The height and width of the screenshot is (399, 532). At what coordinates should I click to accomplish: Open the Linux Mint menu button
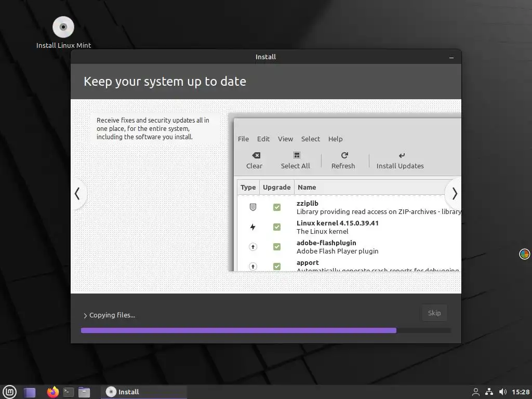(x=9, y=392)
